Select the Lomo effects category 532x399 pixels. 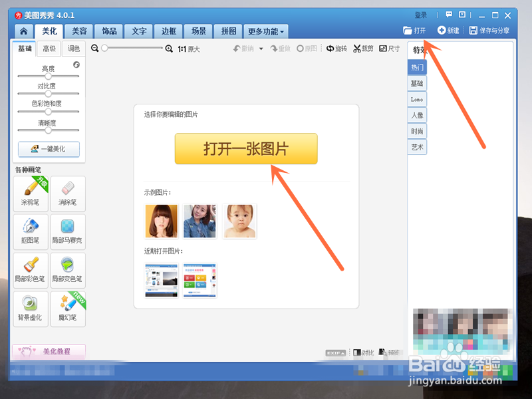417,99
